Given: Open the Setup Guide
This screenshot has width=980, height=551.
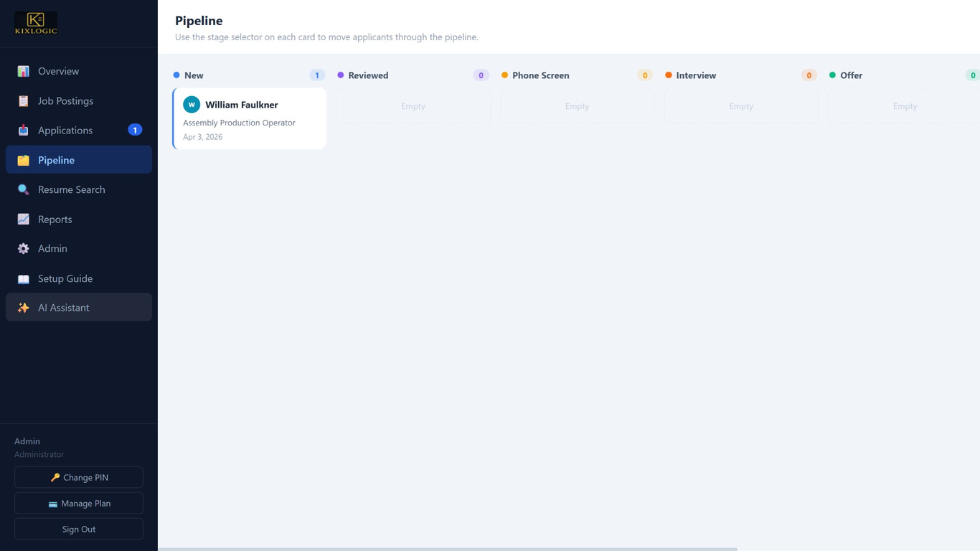Looking at the screenshot, I should tap(79, 278).
